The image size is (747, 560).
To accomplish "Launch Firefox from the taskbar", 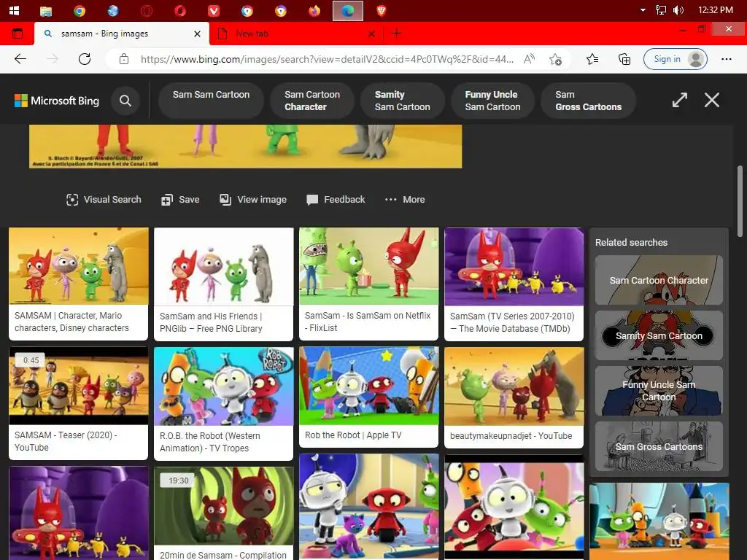I will pyautogui.click(x=314, y=10).
